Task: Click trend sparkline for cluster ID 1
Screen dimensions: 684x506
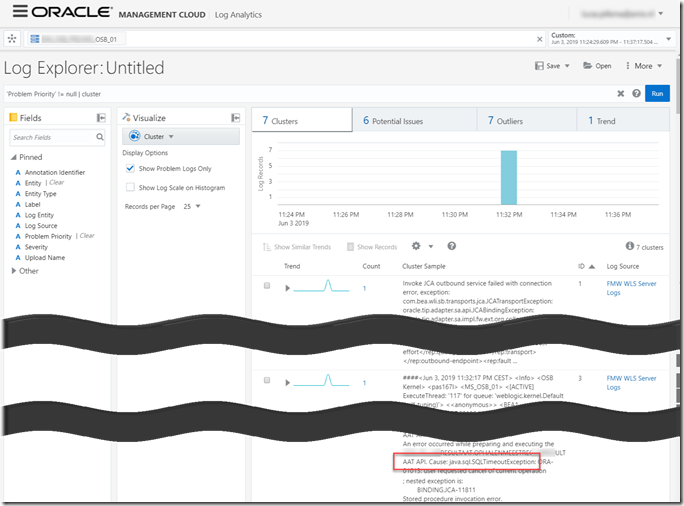Action: pos(321,286)
